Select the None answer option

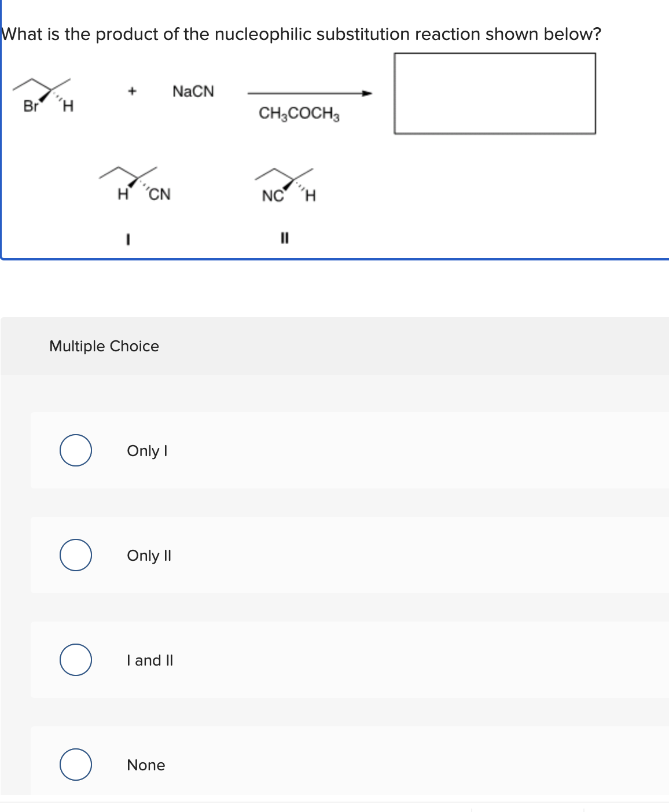click(x=76, y=765)
